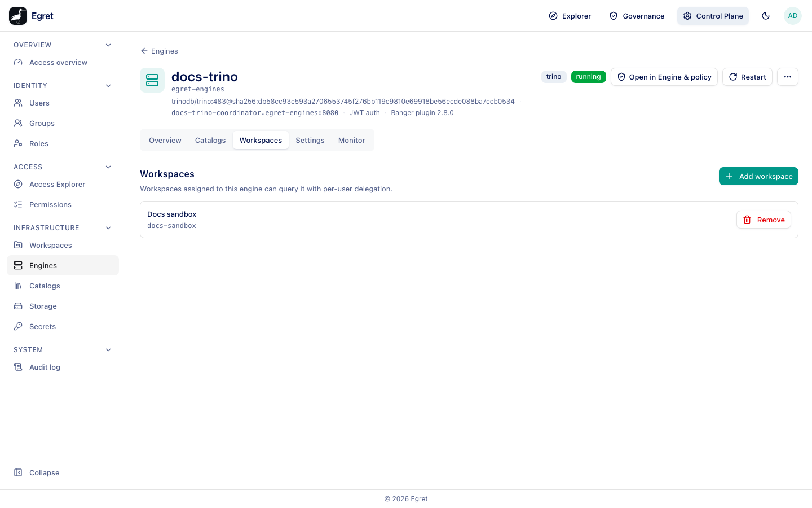
Task: Click the Engines server icon in sidebar
Action: [18, 265]
